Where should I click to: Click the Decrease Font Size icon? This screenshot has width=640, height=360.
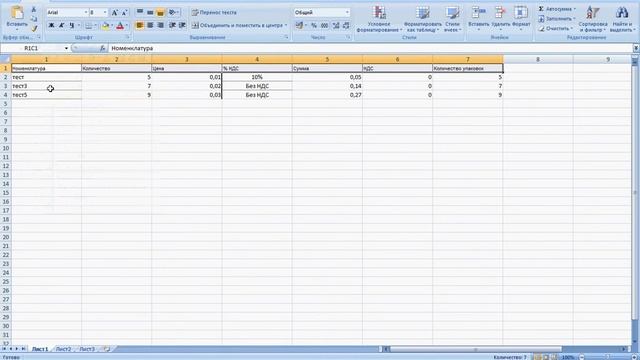124,13
